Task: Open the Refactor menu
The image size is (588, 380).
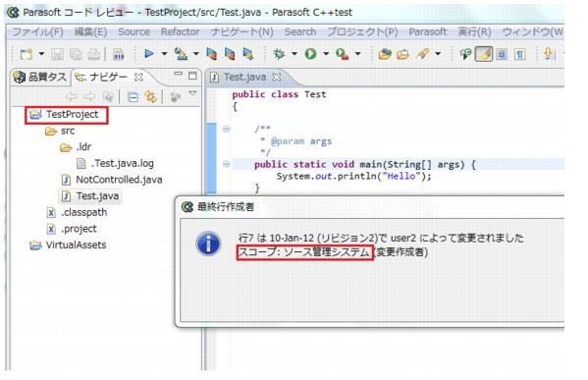Action: tap(180, 32)
